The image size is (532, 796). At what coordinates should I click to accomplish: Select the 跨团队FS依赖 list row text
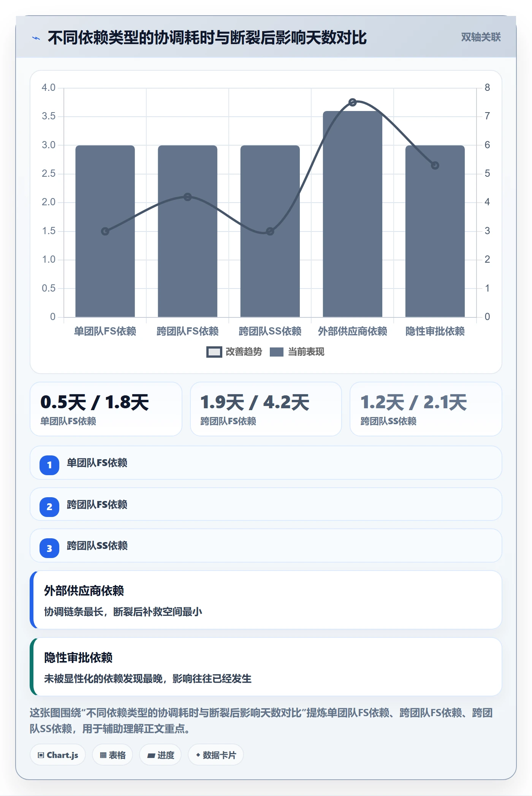(x=97, y=505)
